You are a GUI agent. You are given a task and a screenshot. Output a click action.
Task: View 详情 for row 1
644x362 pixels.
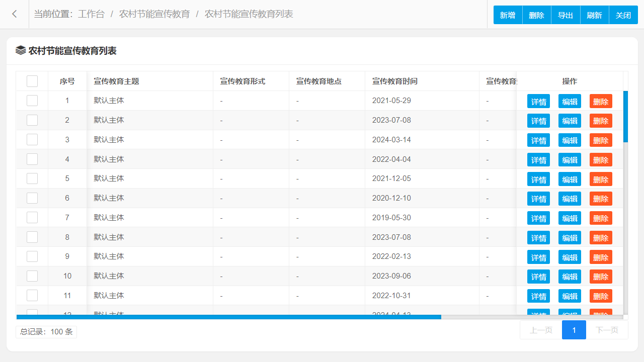538,101
